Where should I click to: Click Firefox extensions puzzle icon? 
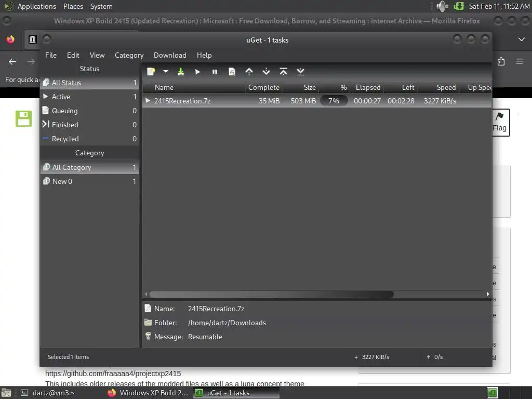(501, 61)
